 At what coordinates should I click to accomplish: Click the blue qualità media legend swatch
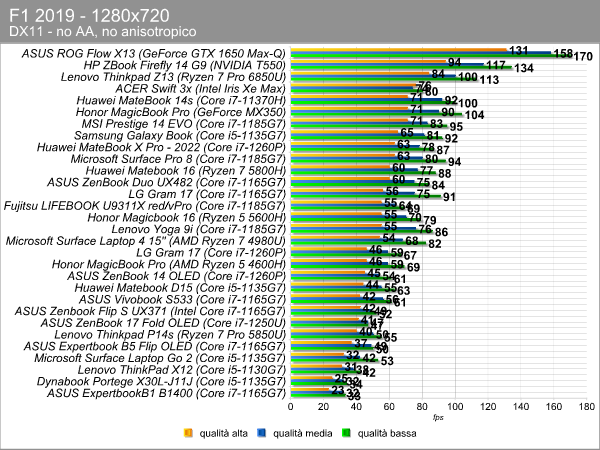point(262,433)
